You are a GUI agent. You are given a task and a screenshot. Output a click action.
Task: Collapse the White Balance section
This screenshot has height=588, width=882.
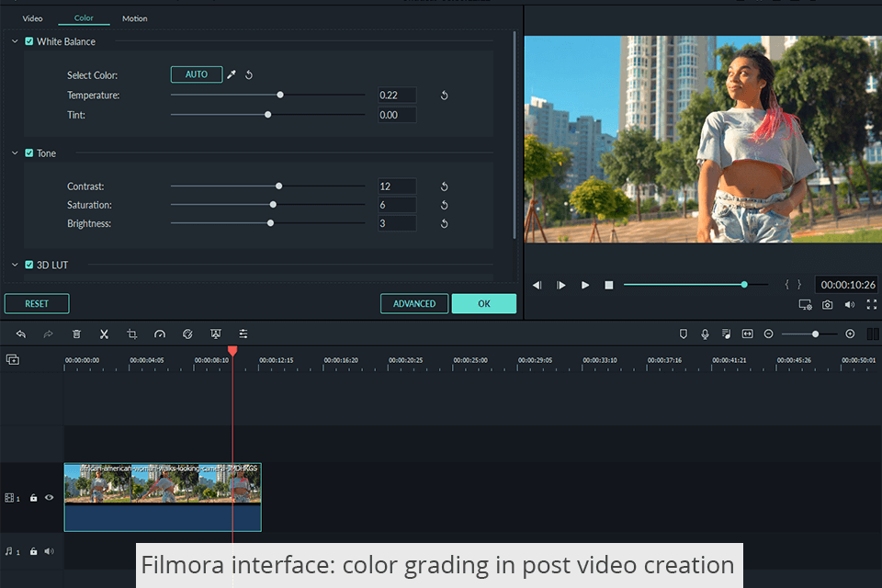pyautogui.click(x=15, y=41)
